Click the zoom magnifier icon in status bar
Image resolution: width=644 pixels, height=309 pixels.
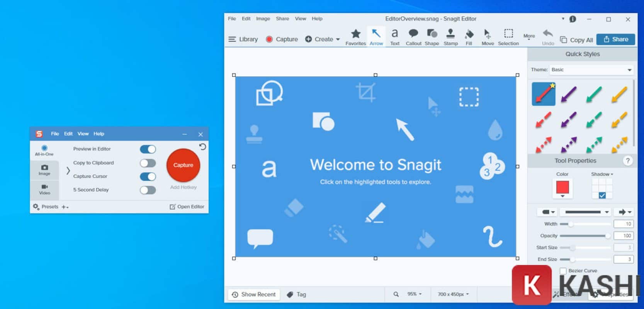tap(396, 294)
